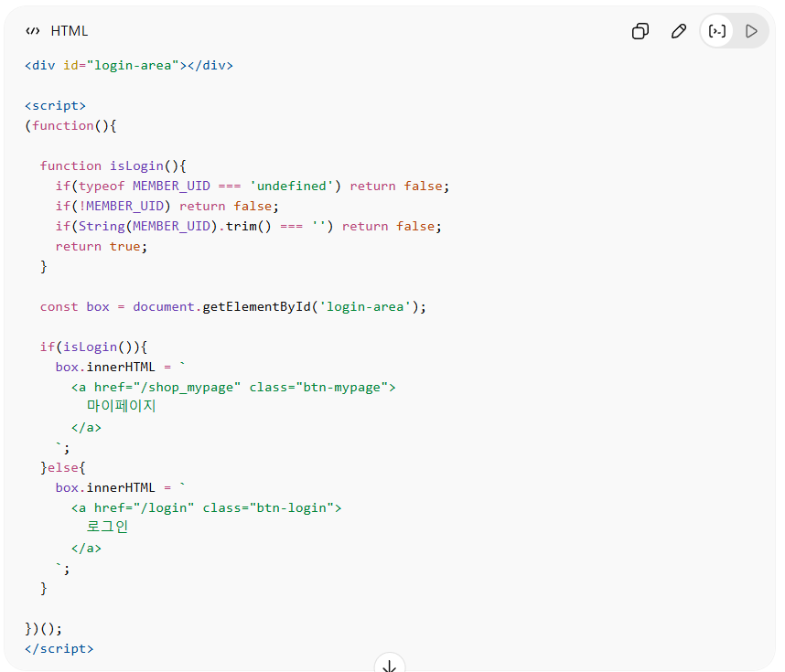The height and width of the screenshot is (672, 785).
Task: Click the '(function(){' line
Action: [70, 125]
